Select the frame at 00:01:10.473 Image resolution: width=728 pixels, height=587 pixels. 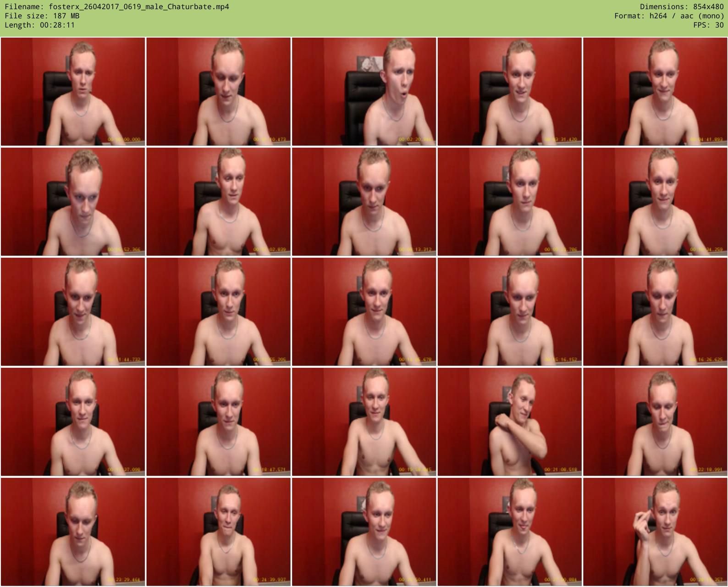(x=218, y=92)
